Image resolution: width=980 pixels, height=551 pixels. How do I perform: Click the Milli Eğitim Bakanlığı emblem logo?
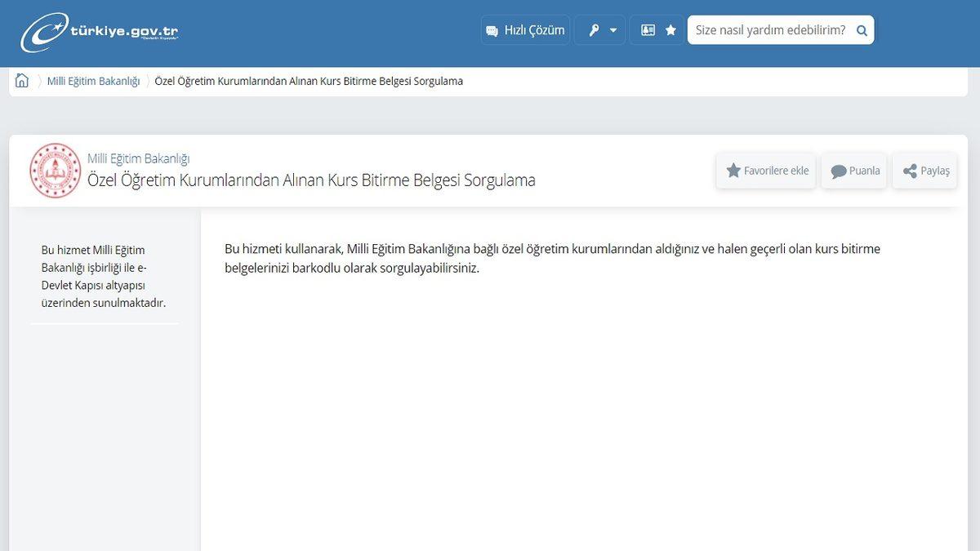[52, 170]
